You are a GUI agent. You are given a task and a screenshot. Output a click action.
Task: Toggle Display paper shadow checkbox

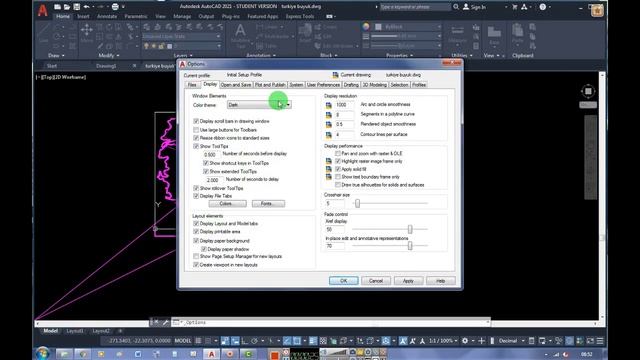click(204, 249)
